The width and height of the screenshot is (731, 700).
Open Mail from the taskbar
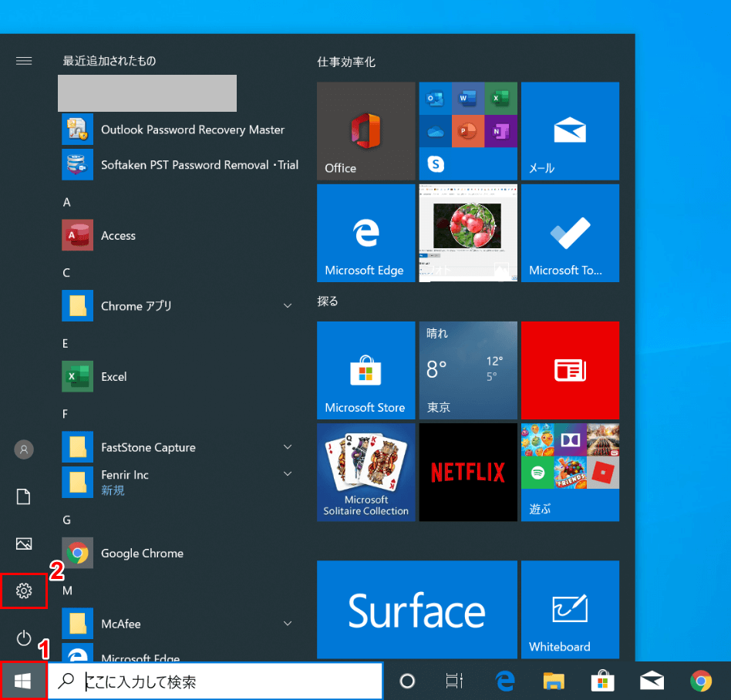tap(652, 681)
